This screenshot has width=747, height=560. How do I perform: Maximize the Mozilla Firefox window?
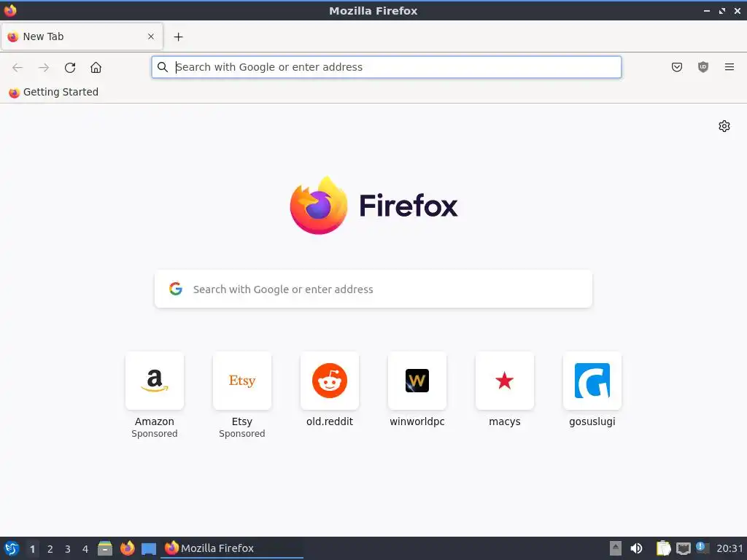(722, 10)
